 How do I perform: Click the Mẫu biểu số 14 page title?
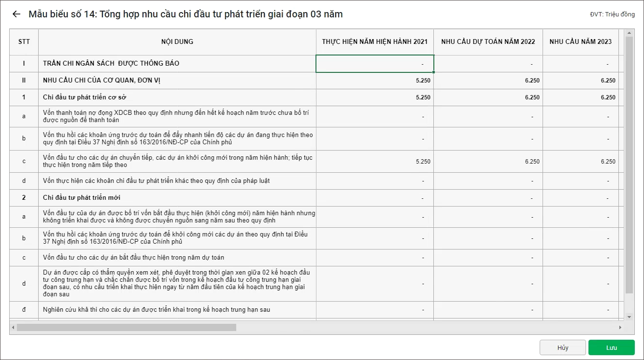point(186,14)
